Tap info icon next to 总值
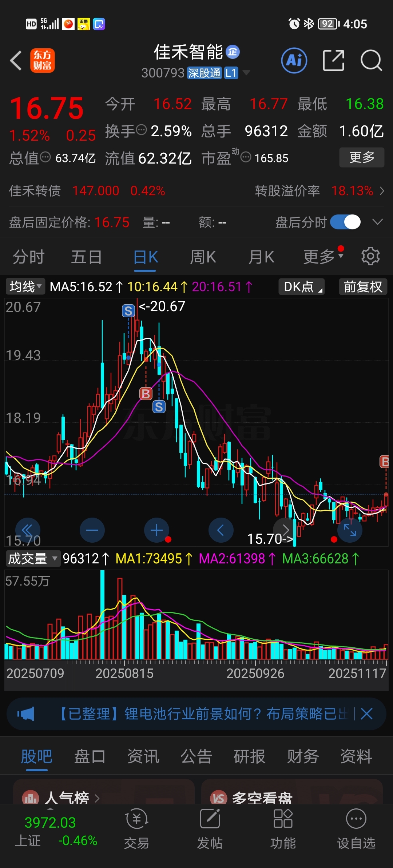Screen dimensions: 393x868 pos(45,157)
